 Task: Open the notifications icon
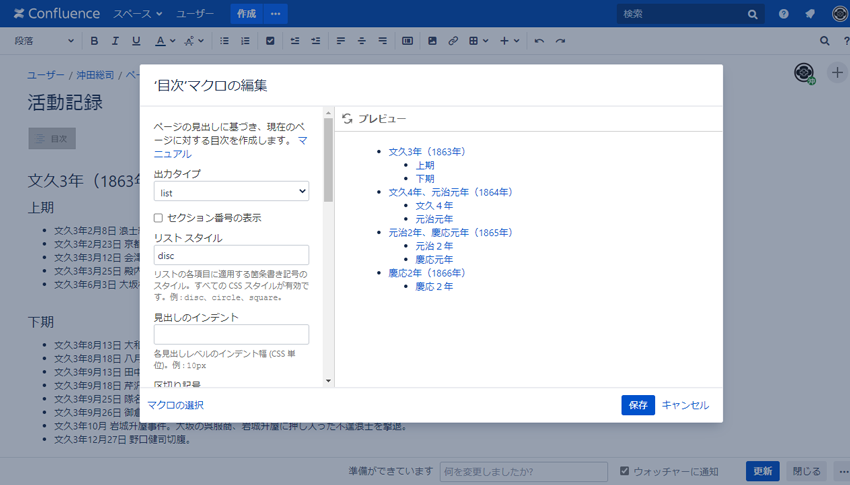810,14
